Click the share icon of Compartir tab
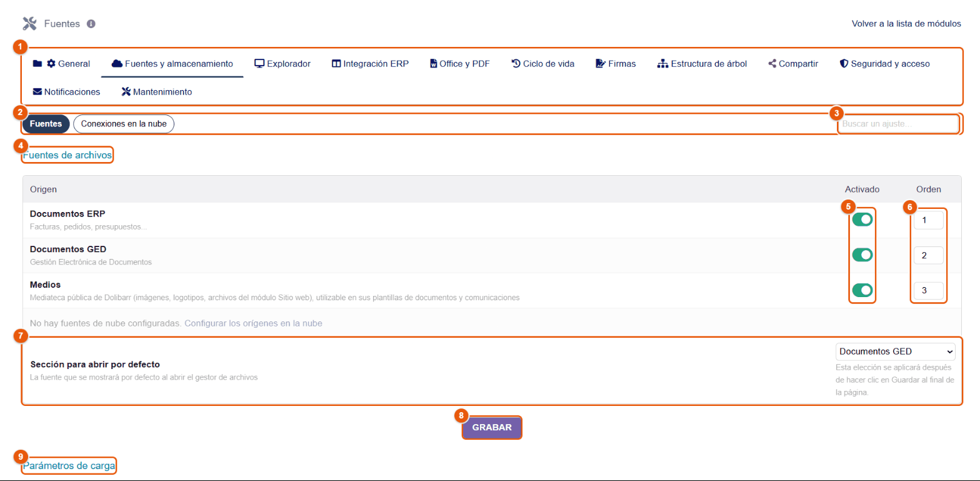The image size is (980, 481). pyautogui.click(x=772, y=63)
